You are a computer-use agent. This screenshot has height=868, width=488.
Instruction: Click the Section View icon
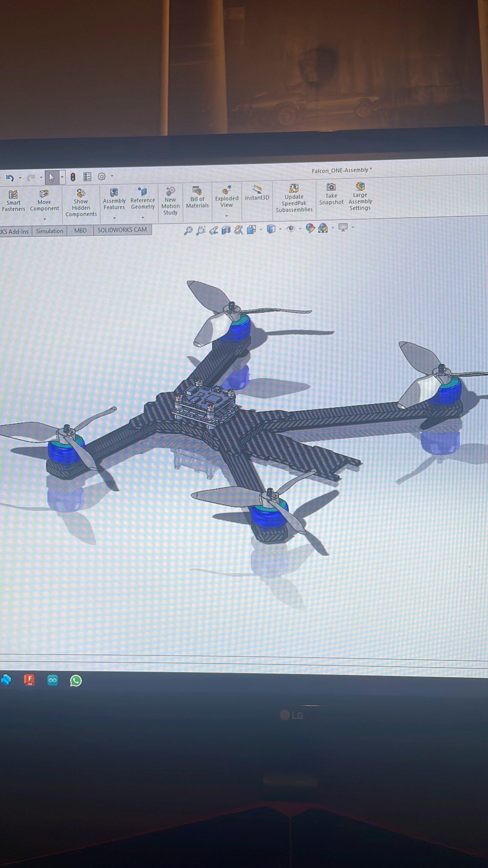[x=226, y=231]
